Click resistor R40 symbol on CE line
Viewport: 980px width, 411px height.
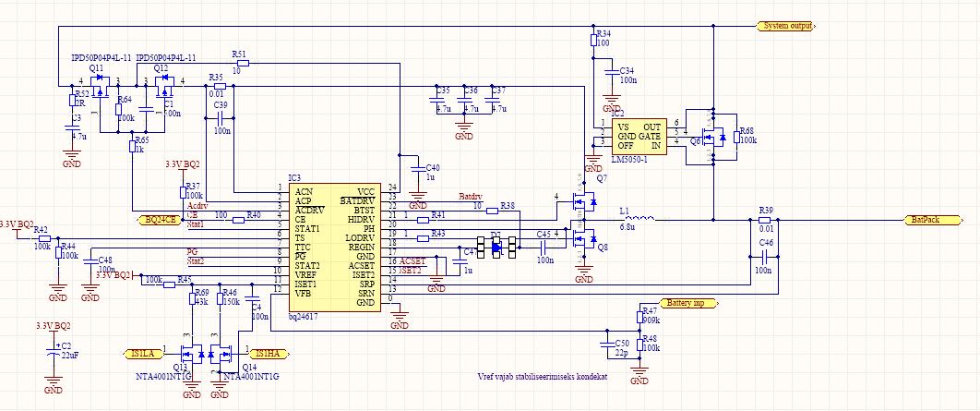tap(237, 220)
